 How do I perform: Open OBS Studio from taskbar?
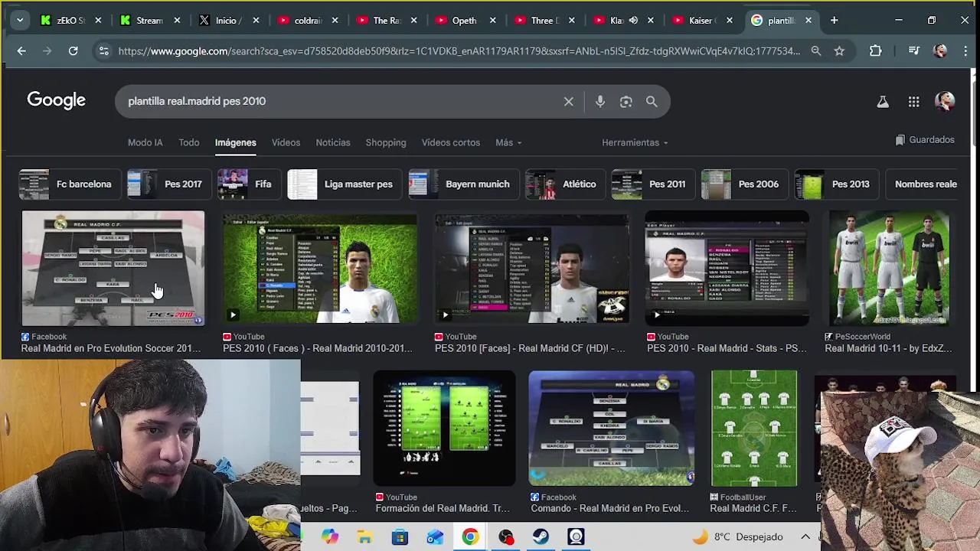(x=505, y=536)
